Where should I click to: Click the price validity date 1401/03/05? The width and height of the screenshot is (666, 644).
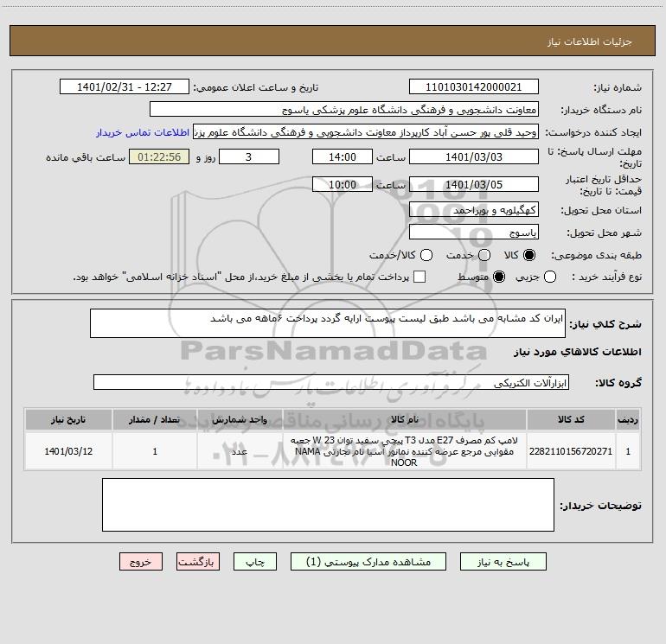click(x=474, y=184)
